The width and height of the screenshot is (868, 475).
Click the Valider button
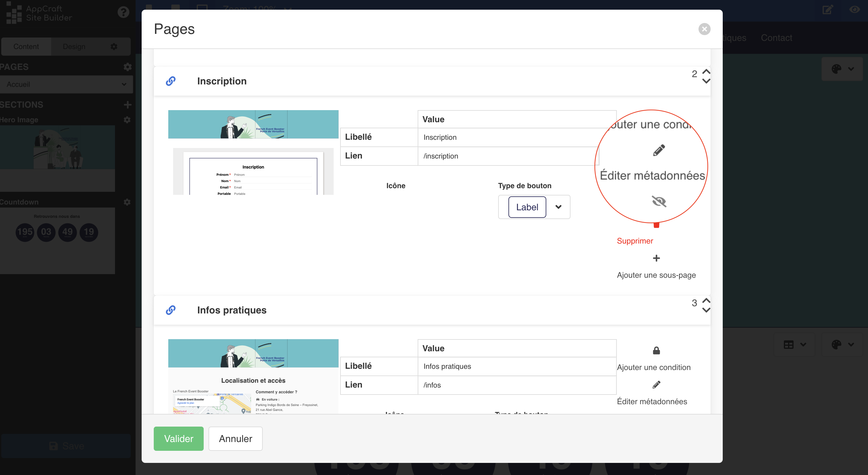pyautogui.click(x=179, y=438)
